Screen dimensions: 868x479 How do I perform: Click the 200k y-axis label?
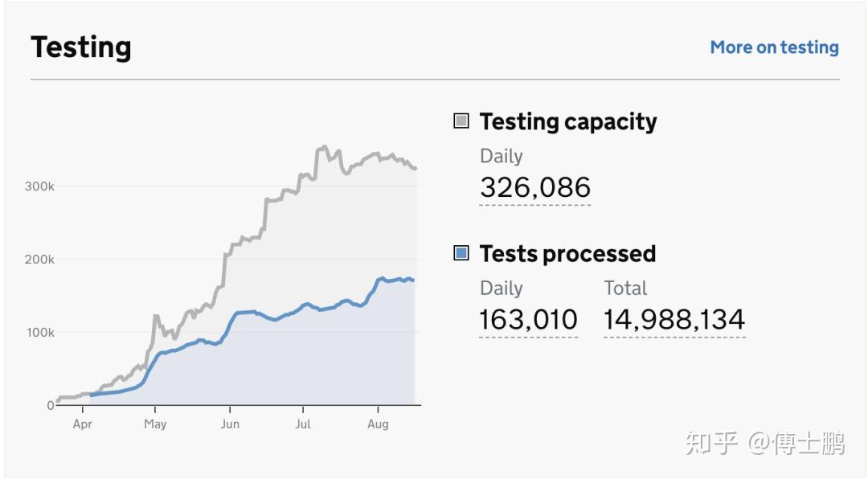point(39,260)
